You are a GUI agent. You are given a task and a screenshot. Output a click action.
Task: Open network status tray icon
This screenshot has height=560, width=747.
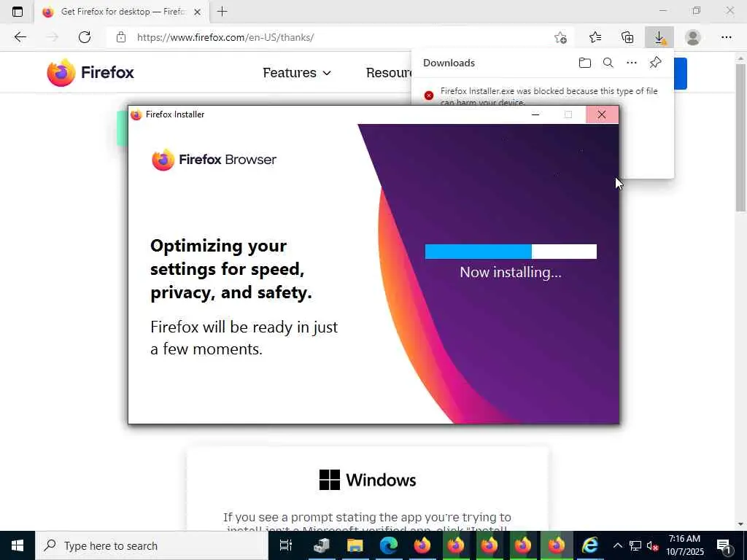coord(635,545)
